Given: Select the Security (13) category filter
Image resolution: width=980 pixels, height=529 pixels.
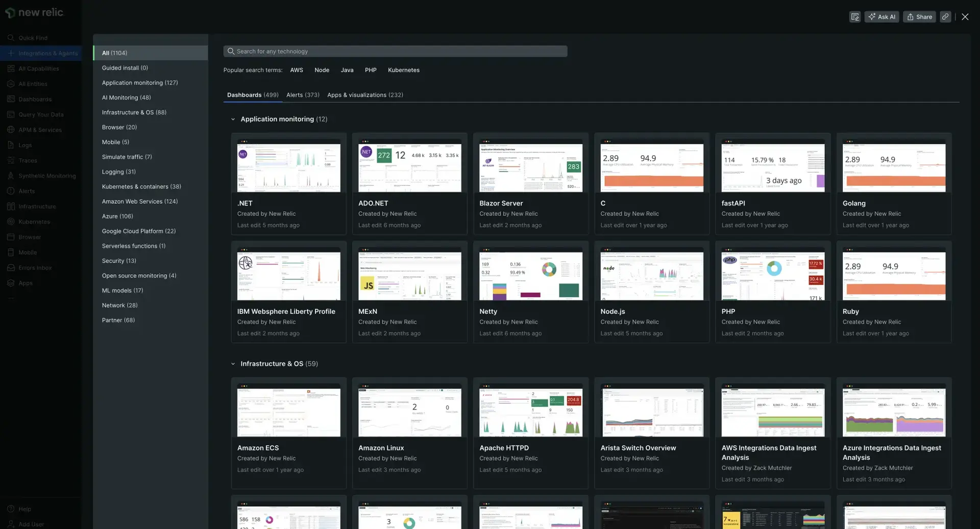Looking at the screenshot, I should [x=119, y=261].
